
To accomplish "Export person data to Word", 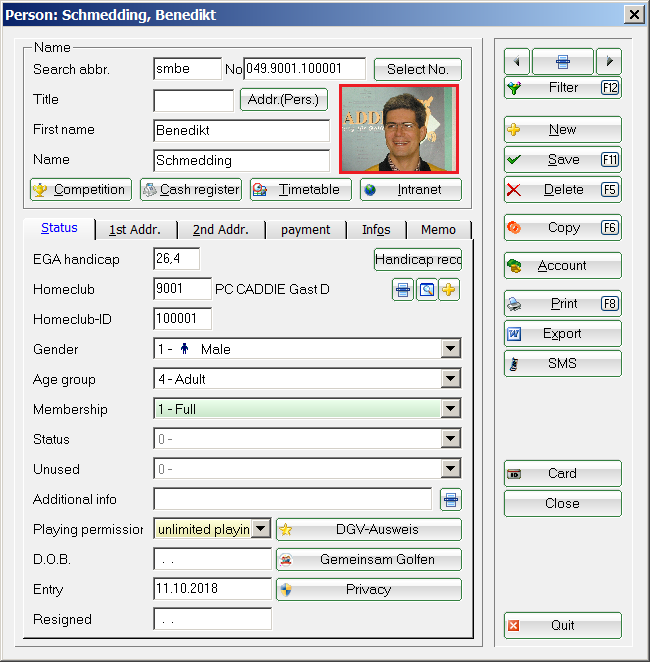I will coord(563,334).
